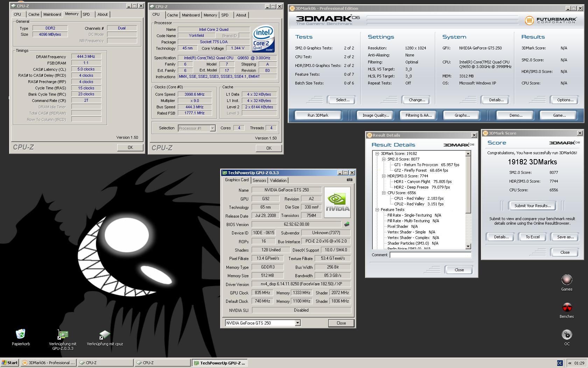Screen dimensions: 588x368
Task: Switch to the Validation tab in GPU-Z
Action: coord(278,180)
